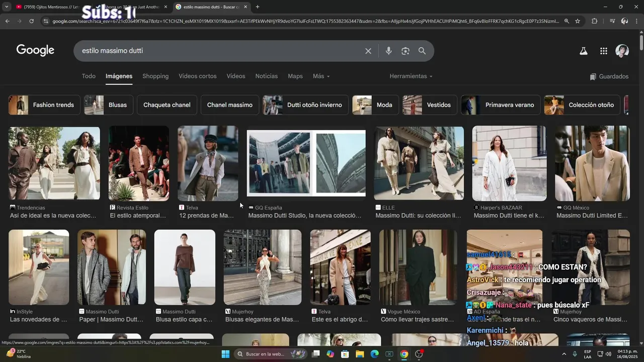Screen dimensions: 644x362
Task: Open the Revista Estilo runway image
Action: (139, 163)
